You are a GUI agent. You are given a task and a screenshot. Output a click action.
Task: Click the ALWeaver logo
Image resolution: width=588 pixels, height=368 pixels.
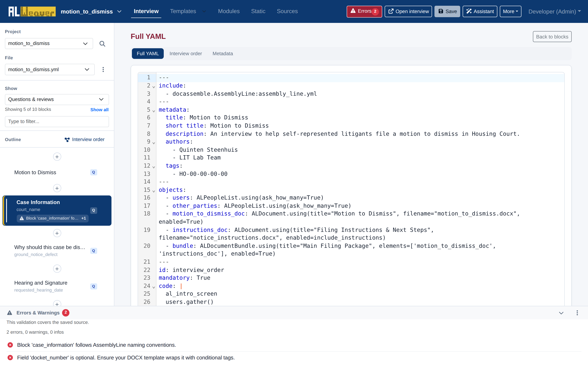point(32,11)
